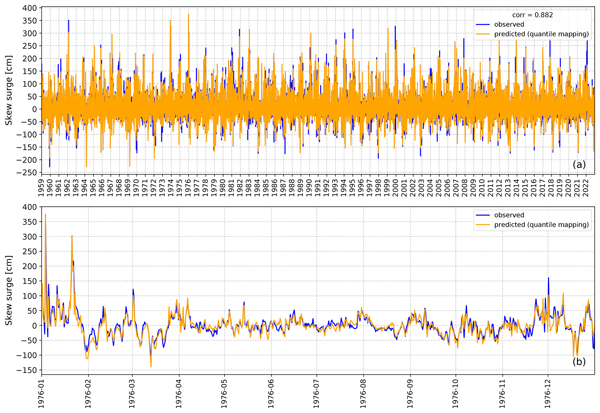
Task: Click the 1965 year tick label
Action: [93, 187]
